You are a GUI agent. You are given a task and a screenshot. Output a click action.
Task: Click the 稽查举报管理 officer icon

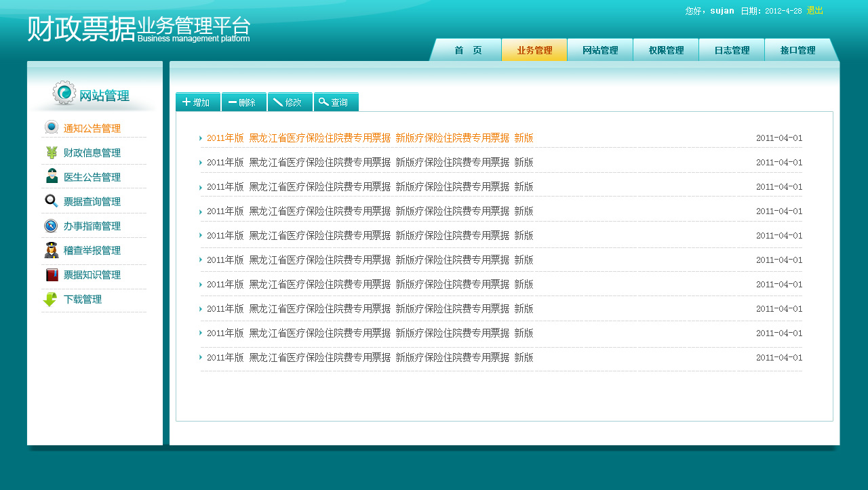(x=52, y=250)
